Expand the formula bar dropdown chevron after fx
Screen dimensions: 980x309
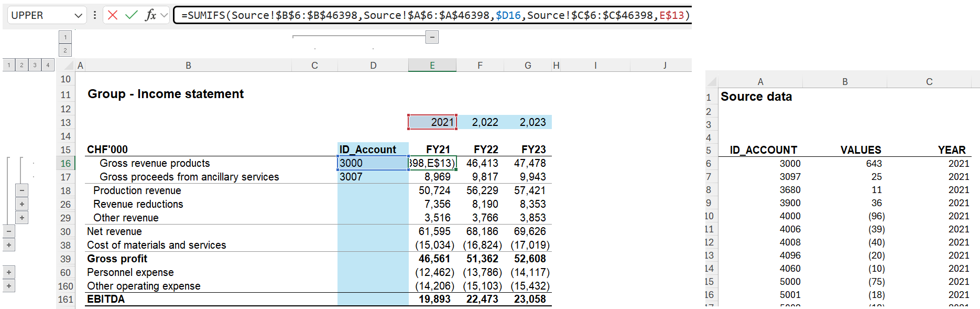click(164, 15)
